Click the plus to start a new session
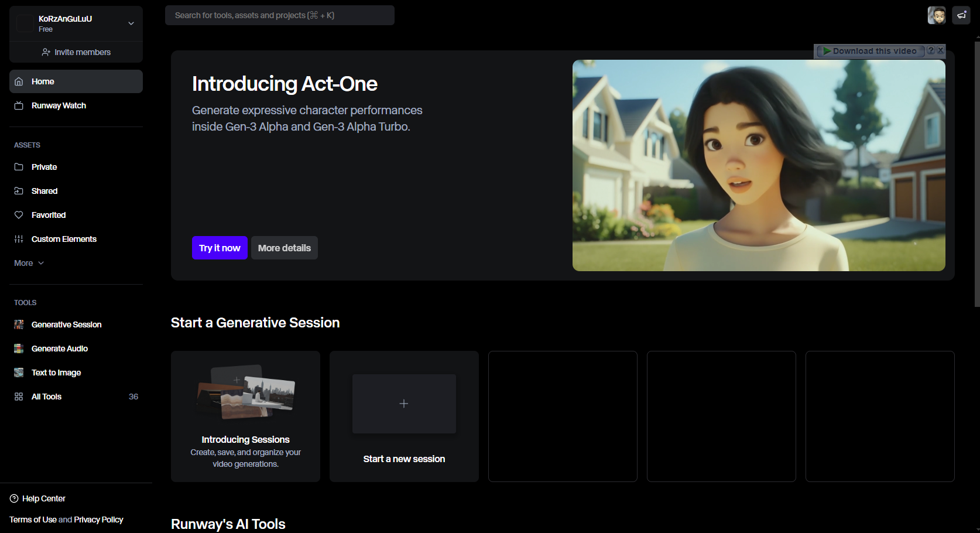 (x=404, y=404)
